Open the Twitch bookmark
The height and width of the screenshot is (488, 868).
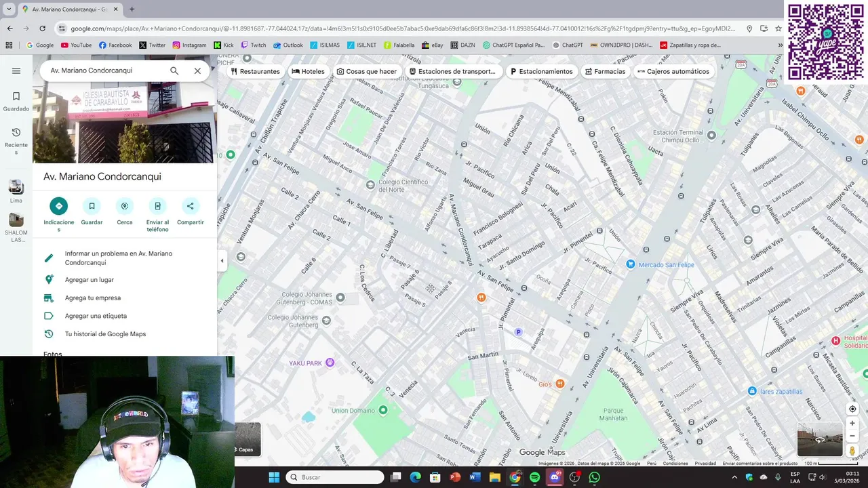pyautogui.click(x=254, y=45)
